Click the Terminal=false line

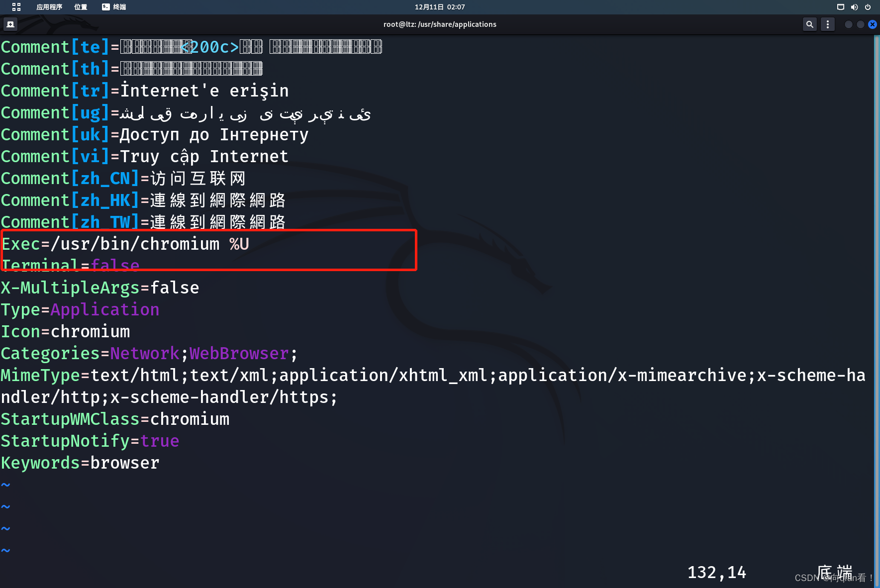(70, 265)
